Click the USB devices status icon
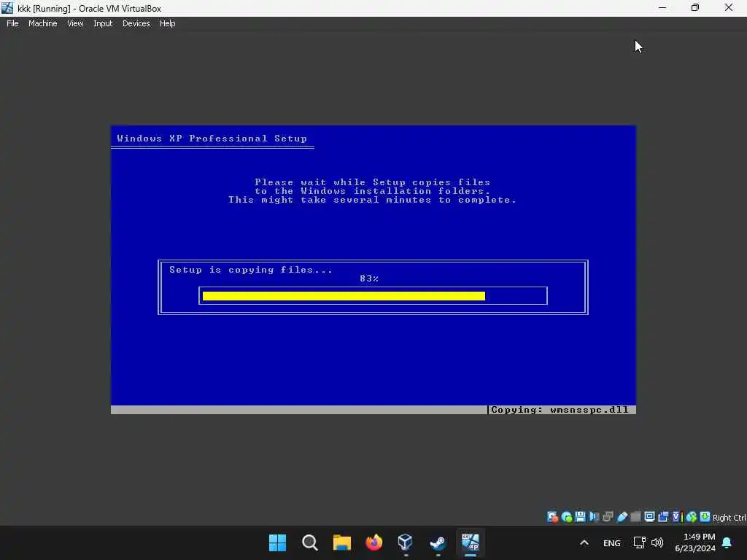 click(x=622, y=517)
